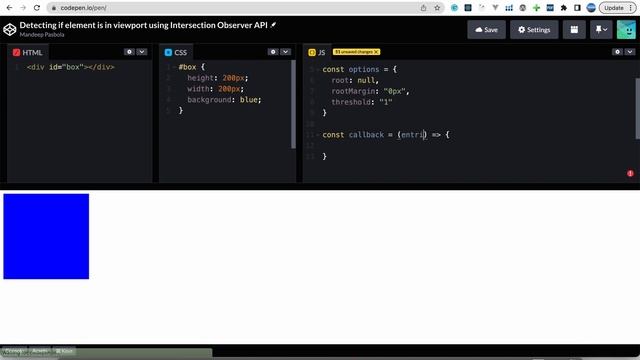Viewport: 640px width, 360px height.
Task: Click the div id="box" line in HTML
Action: [71, 67]
